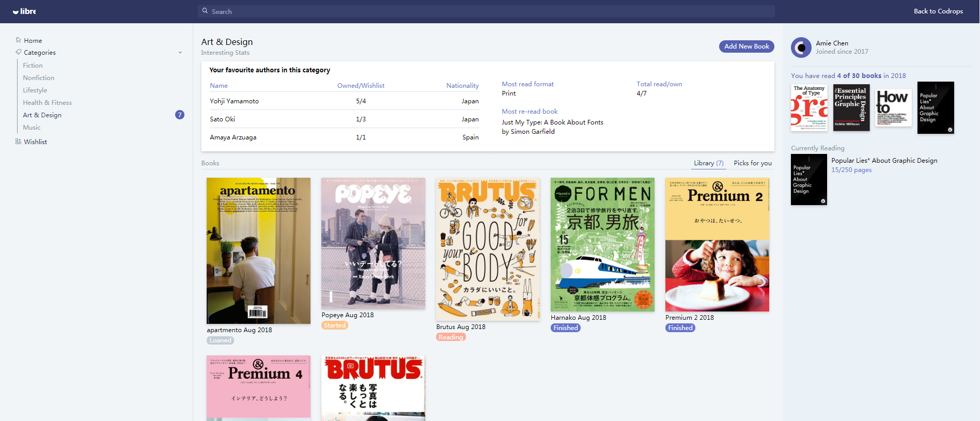Click the libre logo icon
Screen dimensions: 980x421
pyautogui.click(x=16, y=11)
